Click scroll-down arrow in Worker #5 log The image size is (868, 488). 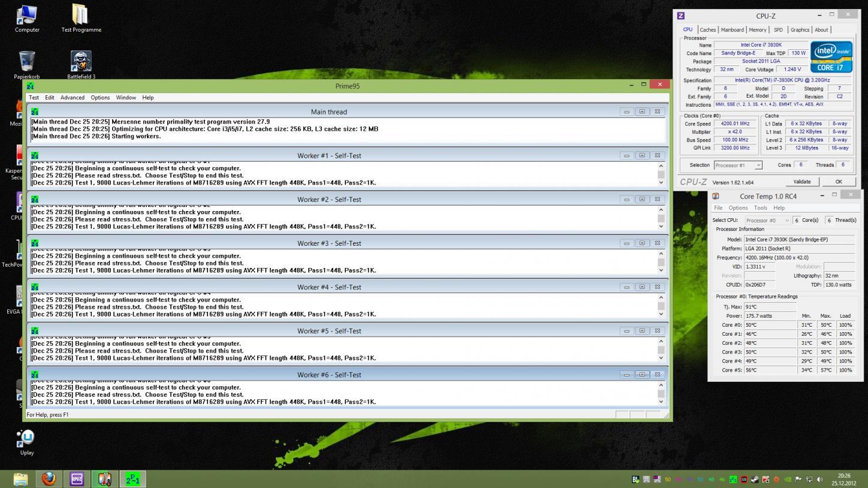[661, 358]
